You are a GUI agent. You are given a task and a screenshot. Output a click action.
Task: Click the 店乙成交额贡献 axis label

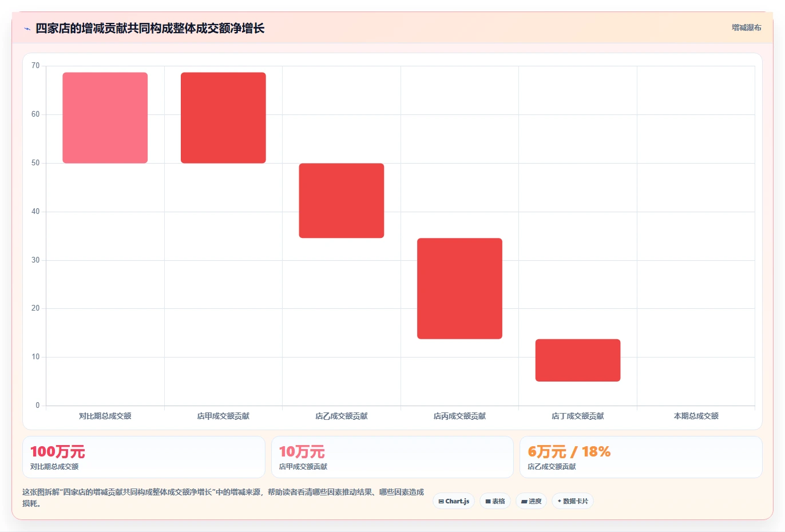tap(342, 416)
